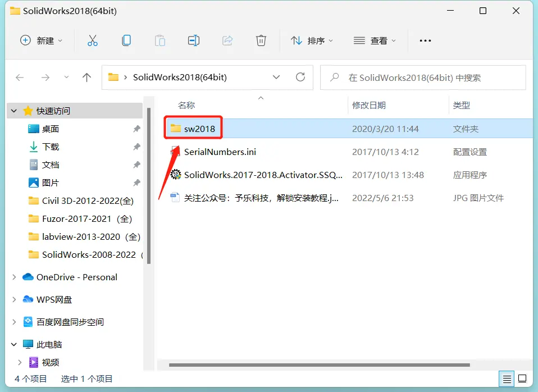
Task: Expand the 百度网盘同步空间 node
Action: [x=14, y=322]
